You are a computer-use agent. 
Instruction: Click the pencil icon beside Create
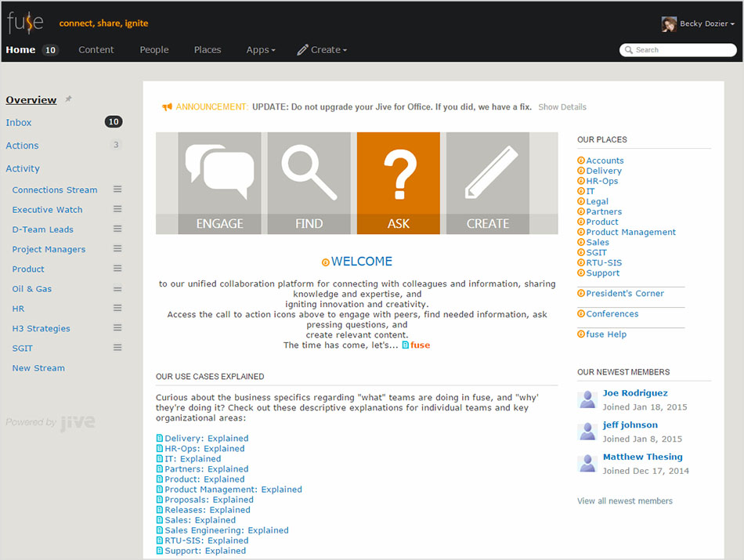point(302,50)
